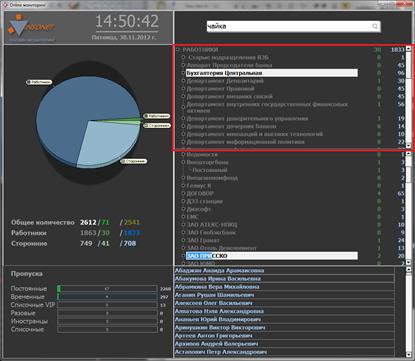Image resolution: width=415 pixels, height=361 pixels.
Task: Expand the РАБОТНИКИ root node
Action: point(178,50)
